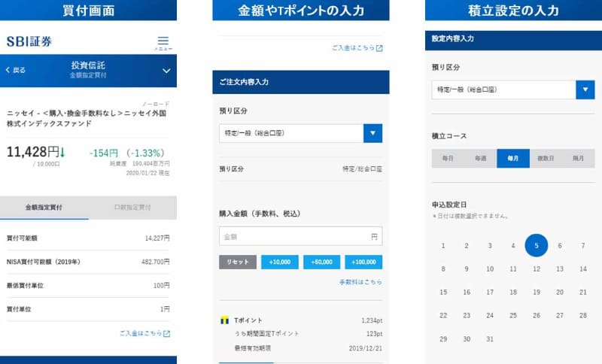Click the 特定/総合口座 value

tap(363, 169)
